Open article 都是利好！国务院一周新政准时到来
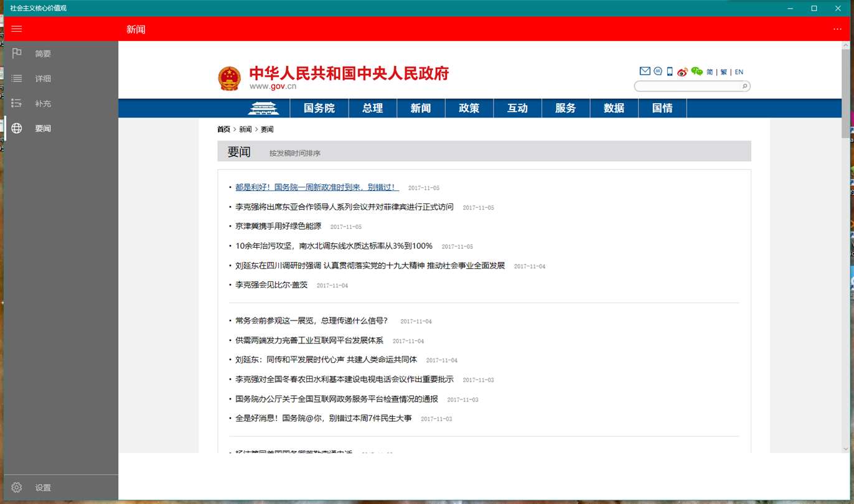Viewport: 854px width, 504px height. [x=317, y=187]
